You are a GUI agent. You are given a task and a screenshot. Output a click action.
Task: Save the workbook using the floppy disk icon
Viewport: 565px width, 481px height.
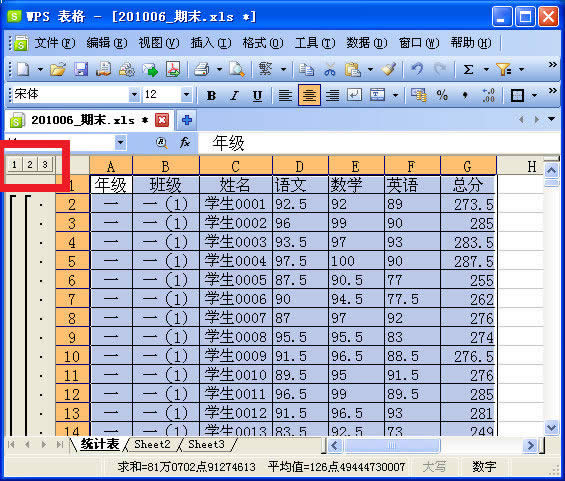point(81,69)
